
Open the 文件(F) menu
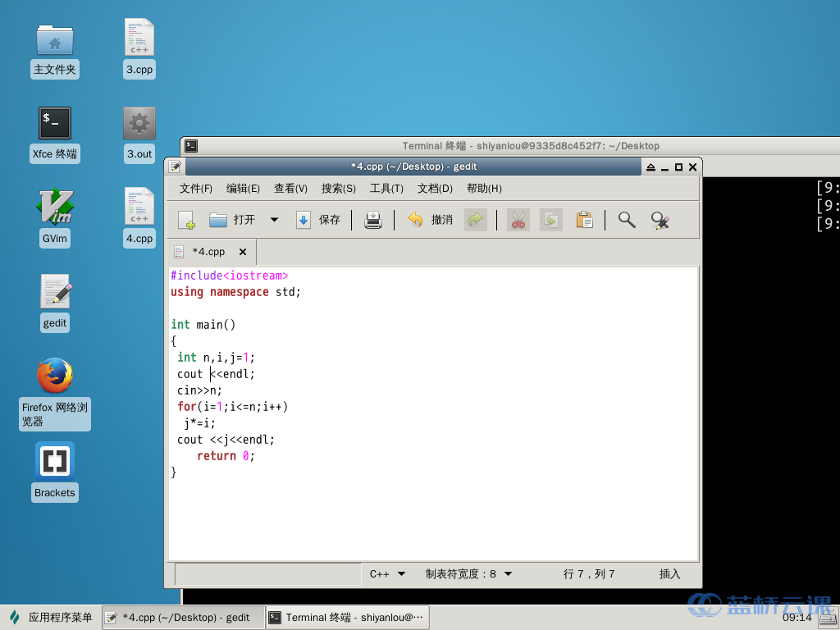pos(196,189)
